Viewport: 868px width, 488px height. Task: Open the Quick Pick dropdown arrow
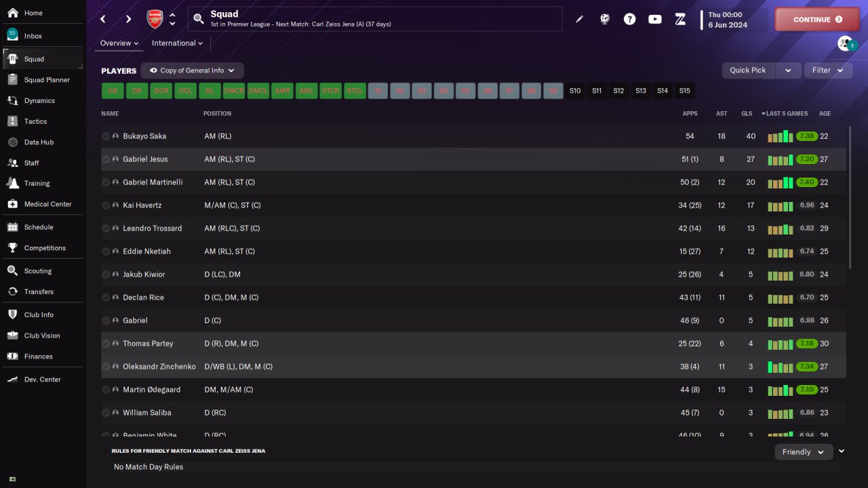[x=788, y=70]
